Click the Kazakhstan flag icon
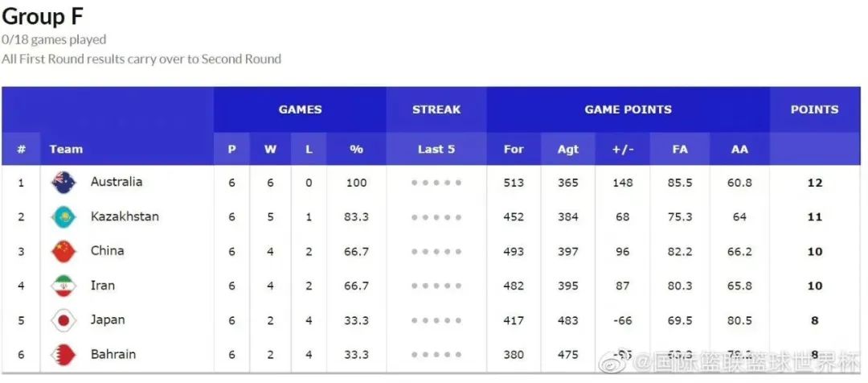 63,216
